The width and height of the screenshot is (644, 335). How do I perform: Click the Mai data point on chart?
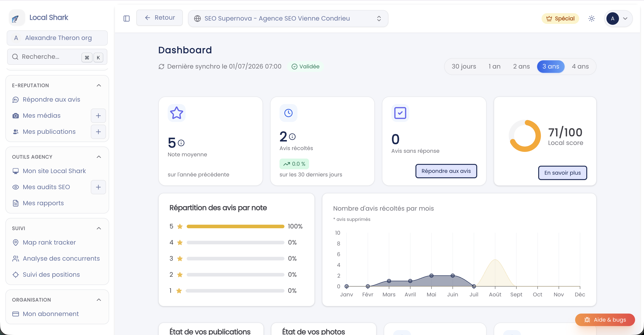pyautogui.click(x=431, y=276)
